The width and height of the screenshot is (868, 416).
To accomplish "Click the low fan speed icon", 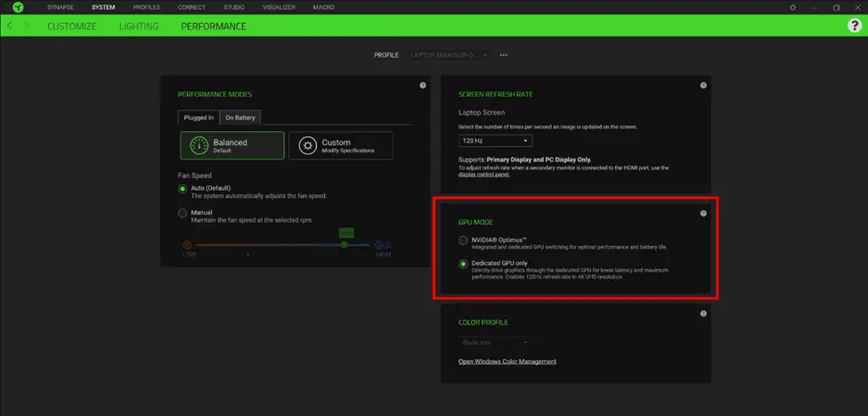I will pyautogui.click(x=187, y=244).
